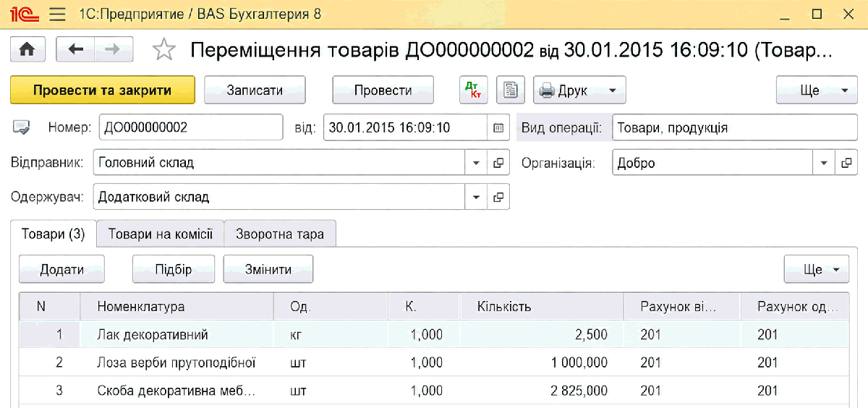The image size is (868, 408).
Task: Click document status icon beside Номер
Action: coord(22,128)
